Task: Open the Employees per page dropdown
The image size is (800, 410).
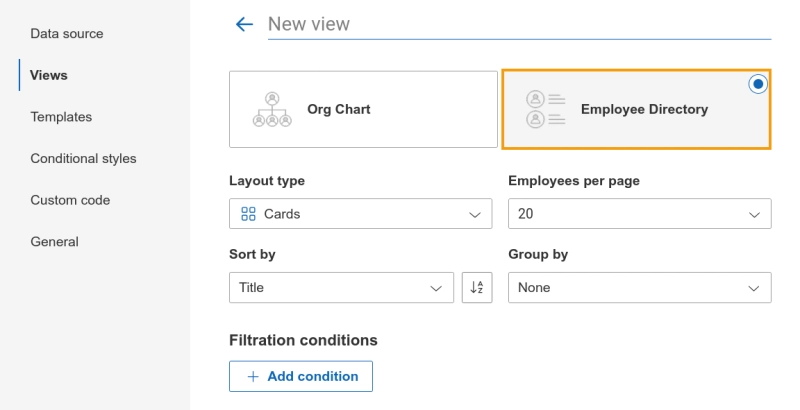Action: [640, 214]
